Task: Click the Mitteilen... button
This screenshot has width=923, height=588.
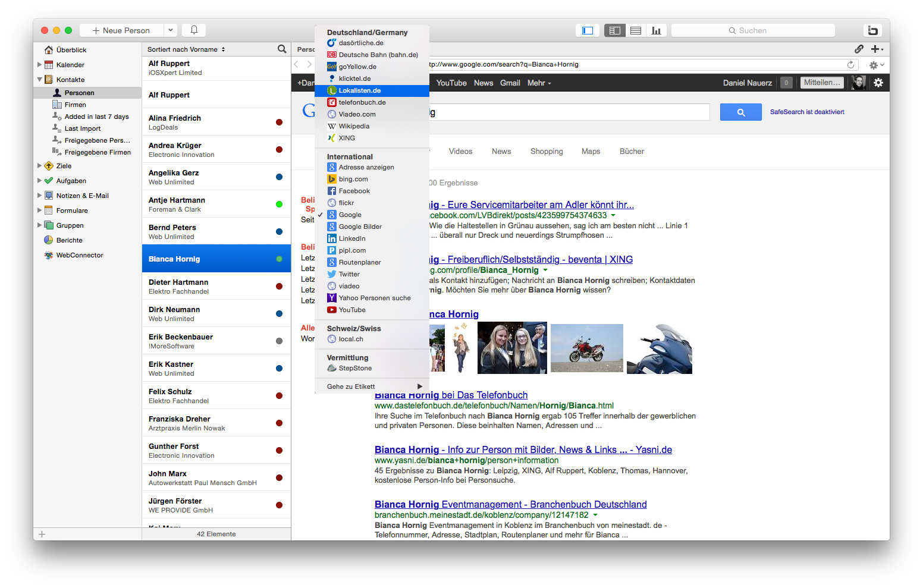Action: pos(822,83)
